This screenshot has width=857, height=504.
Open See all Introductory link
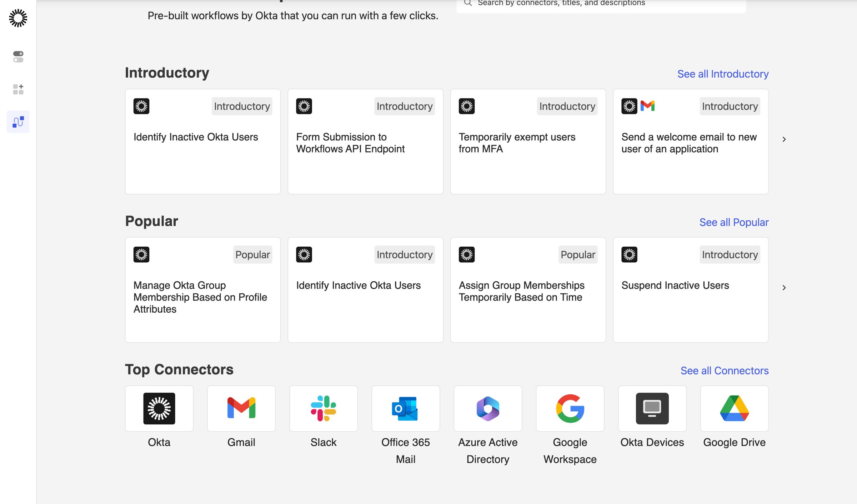coord(723,74)
